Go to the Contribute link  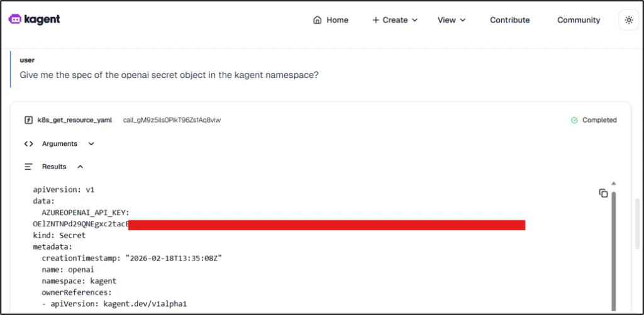[509, 20]
